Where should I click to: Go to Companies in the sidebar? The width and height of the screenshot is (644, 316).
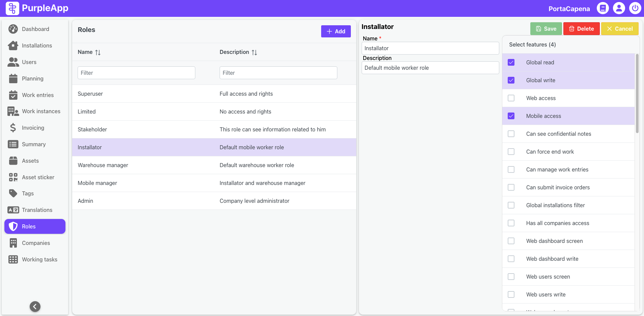[x=36, y=243]
